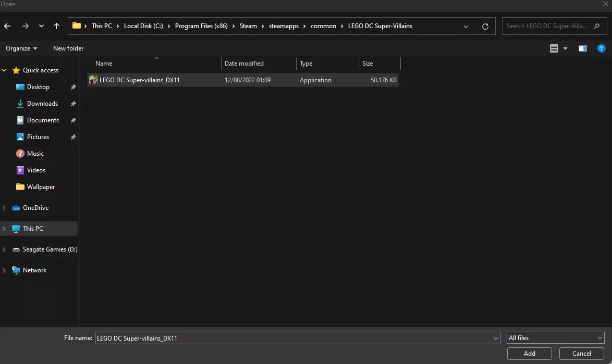The height and width of the screenshot is (364, 612).
Task: Click LEGO DC Super-Villains in the breadcrumb
Action: (380, 26)
